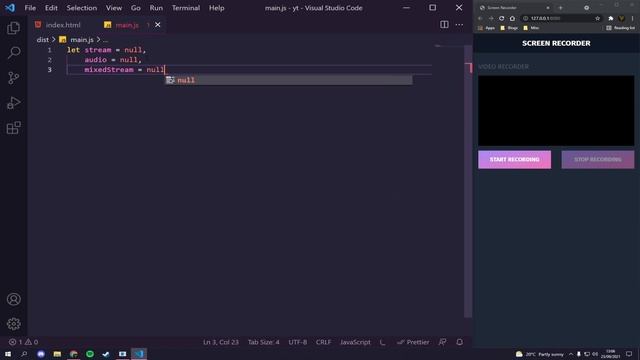Open the browser extensions puzzle icon
This screenshot has height=360, width=640.
pyautogui.click(x=611, y=18)
